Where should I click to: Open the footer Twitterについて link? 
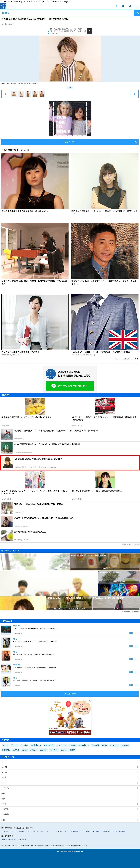pyautogui.click(x=24, y=832)
